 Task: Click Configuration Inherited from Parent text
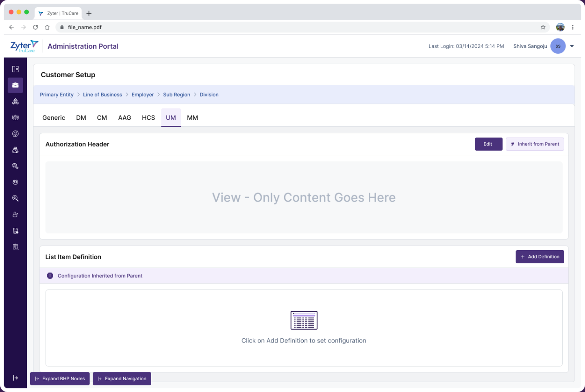100,276
